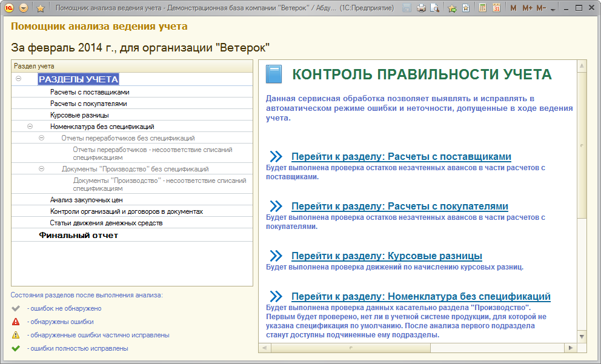Open the 1C main menu dropdown
This screenshot has height=364, width=601.
click(x=24, y=8)
